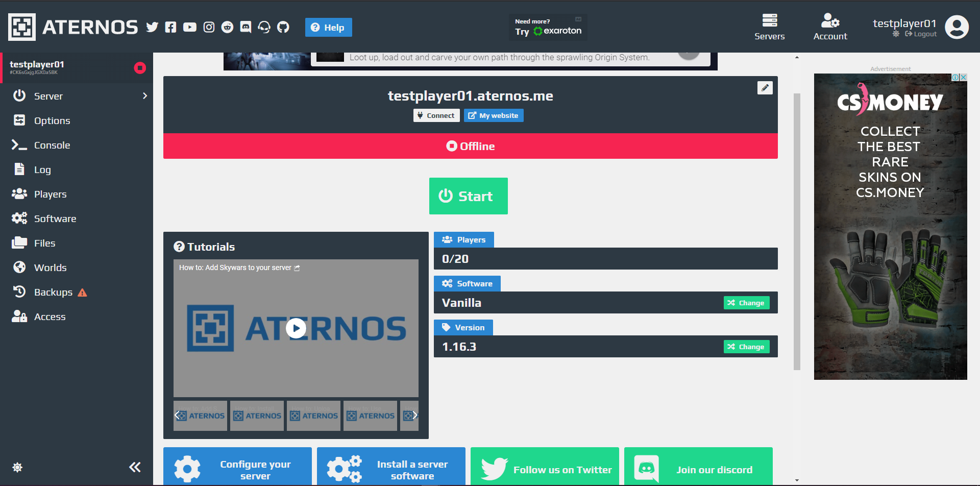Open the user avatar icon
980x486 pixels.
[x=957, y=27]
